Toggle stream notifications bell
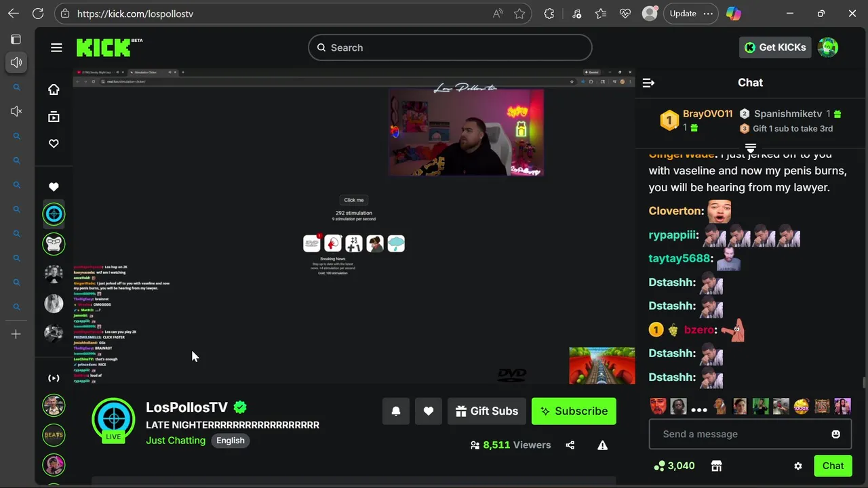 point(396,411)
